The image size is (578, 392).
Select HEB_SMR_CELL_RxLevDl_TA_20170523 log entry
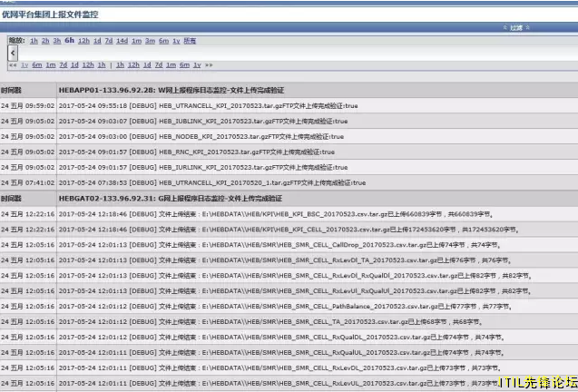(x=285, y=260)
